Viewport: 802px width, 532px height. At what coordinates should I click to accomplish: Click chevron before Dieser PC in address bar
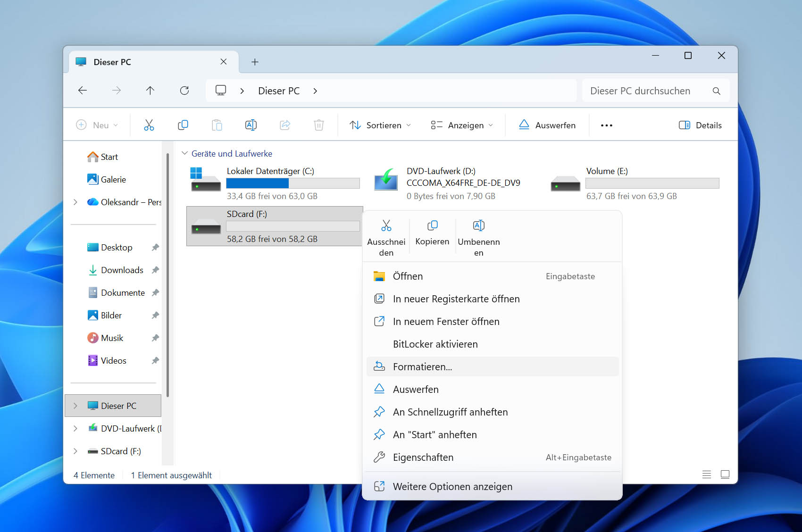point(242,91)
